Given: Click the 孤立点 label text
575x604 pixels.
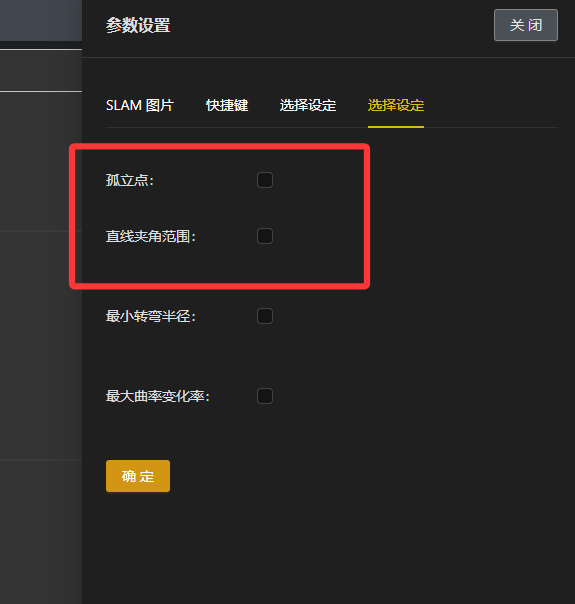Looking at the screenshot, I should click(x=130, y=180).
